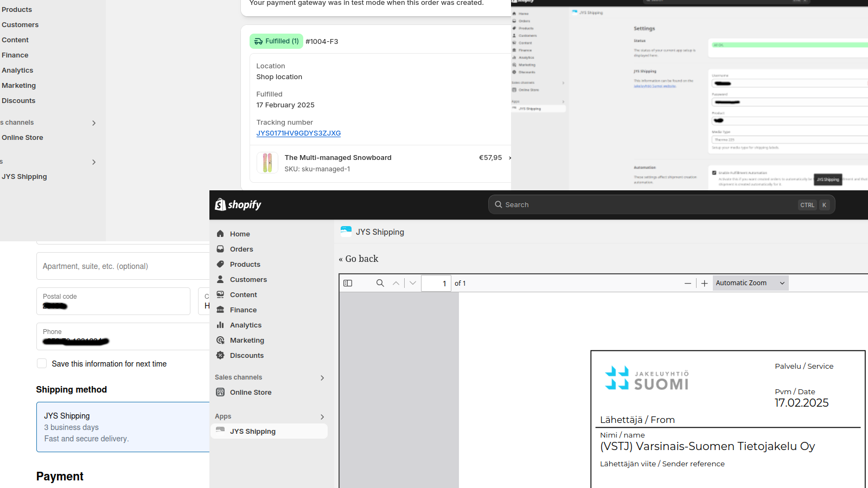Viewport: 868px width, 488px height.
Task: Open tracking number JYS0171HV9GDYS3ZJXG link
Action: 298,133
